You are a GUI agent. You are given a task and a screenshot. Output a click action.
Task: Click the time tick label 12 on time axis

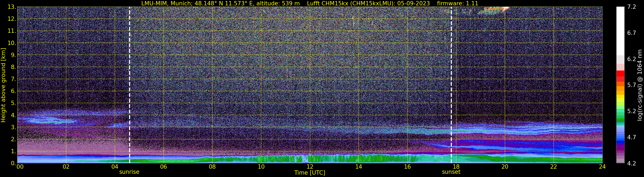coord(310,167)
